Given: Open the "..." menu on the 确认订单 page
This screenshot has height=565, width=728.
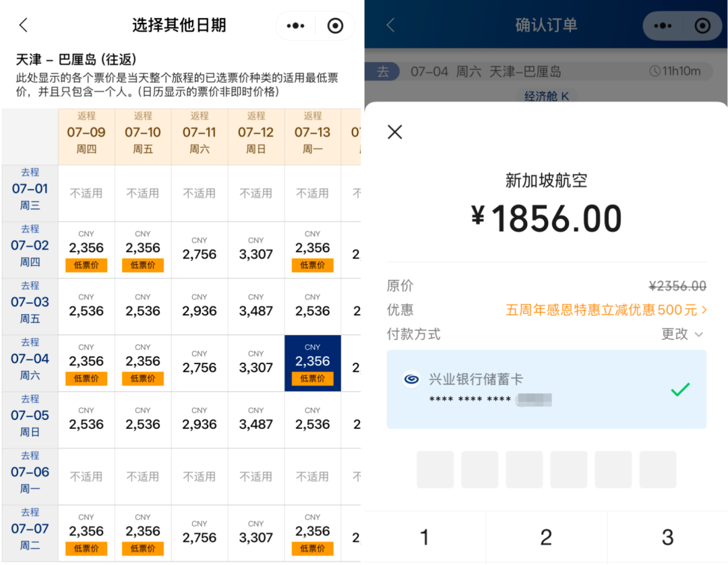Looking at the screenshot, I should tap(664, 26).
